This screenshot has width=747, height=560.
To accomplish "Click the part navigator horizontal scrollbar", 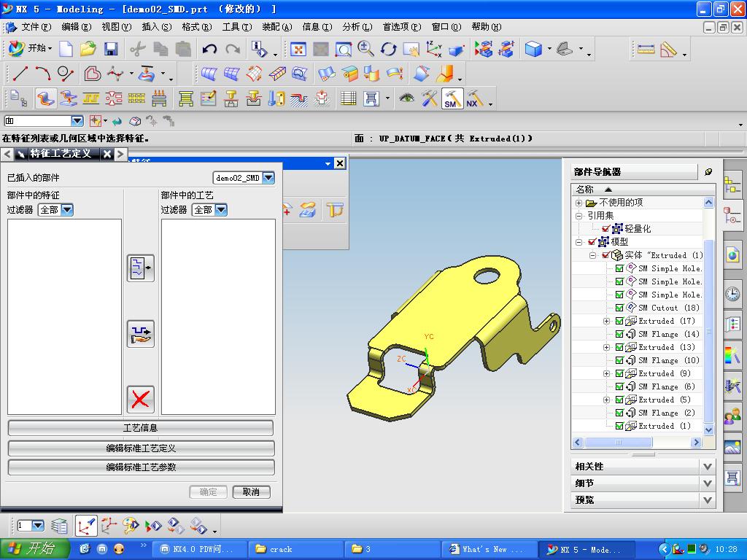I will click(618, 443).
